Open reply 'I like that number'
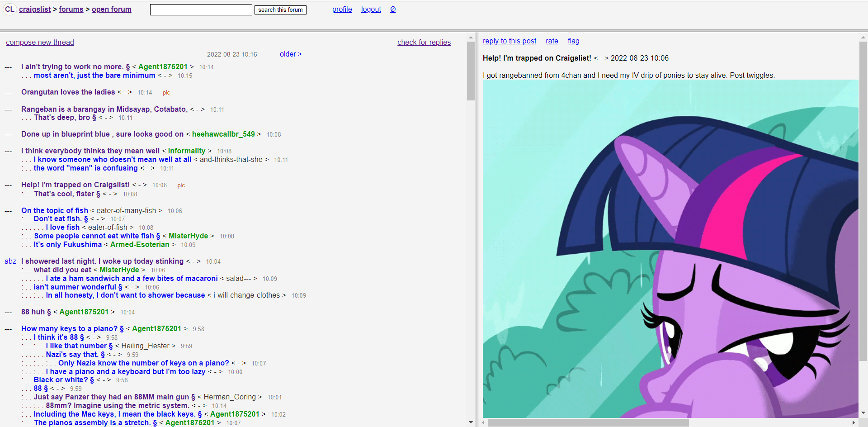Image resolution: width=868 pixels, height=427 pixels. 80,346
